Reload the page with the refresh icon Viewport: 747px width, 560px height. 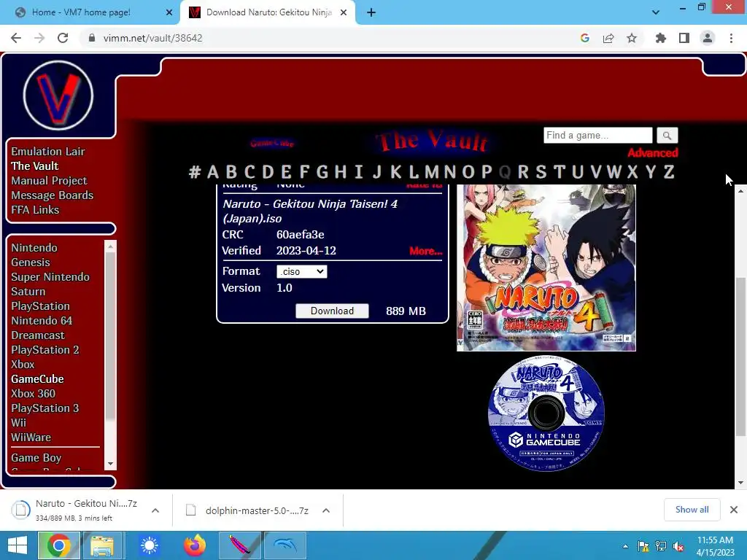coord(63,38)
